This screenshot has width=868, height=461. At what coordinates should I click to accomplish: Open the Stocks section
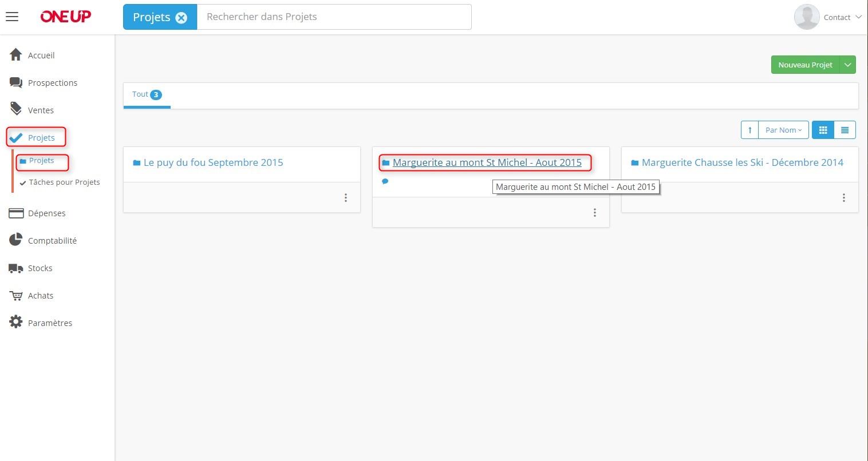point(40,268)
